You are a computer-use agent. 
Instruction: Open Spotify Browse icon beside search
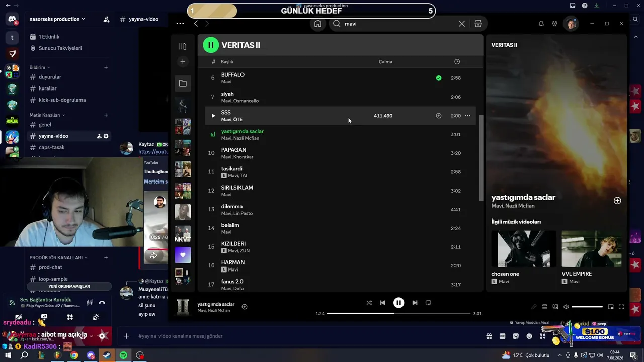478,24
